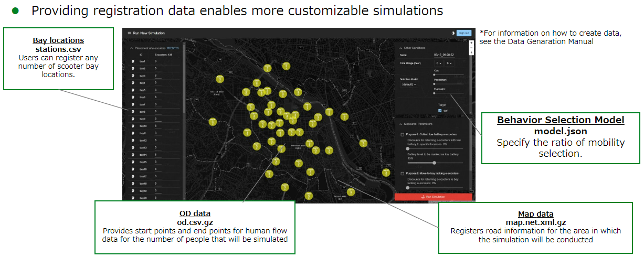Click the isolated bay marker at far right of map

(386, 173)
